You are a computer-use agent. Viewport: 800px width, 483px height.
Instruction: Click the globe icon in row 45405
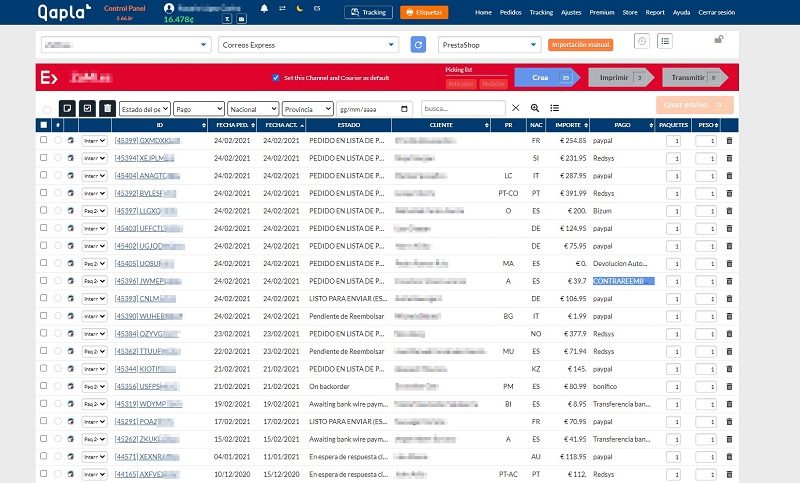coord(70,263)
